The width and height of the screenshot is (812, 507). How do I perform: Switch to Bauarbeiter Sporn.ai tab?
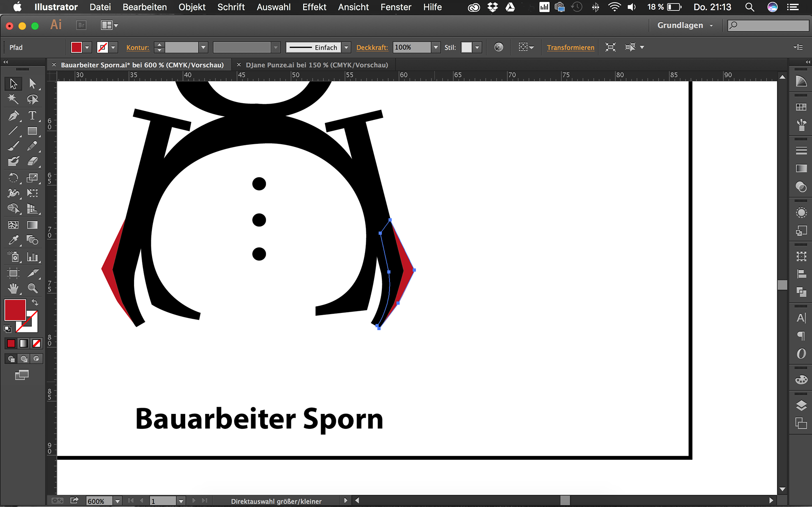pyautogui.click(x=142, y=65)
